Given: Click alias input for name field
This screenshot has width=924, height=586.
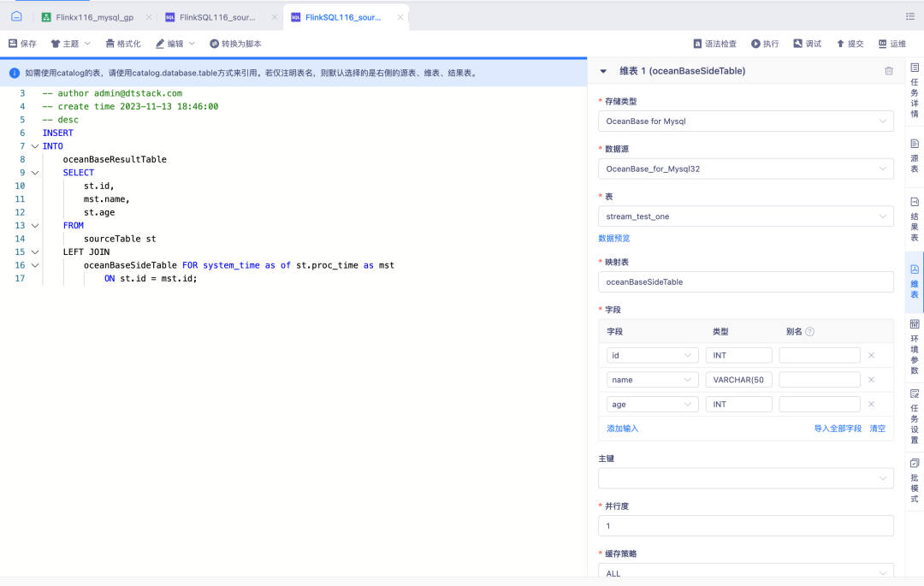Looking at the screenshot, I should tap(820, 380).
